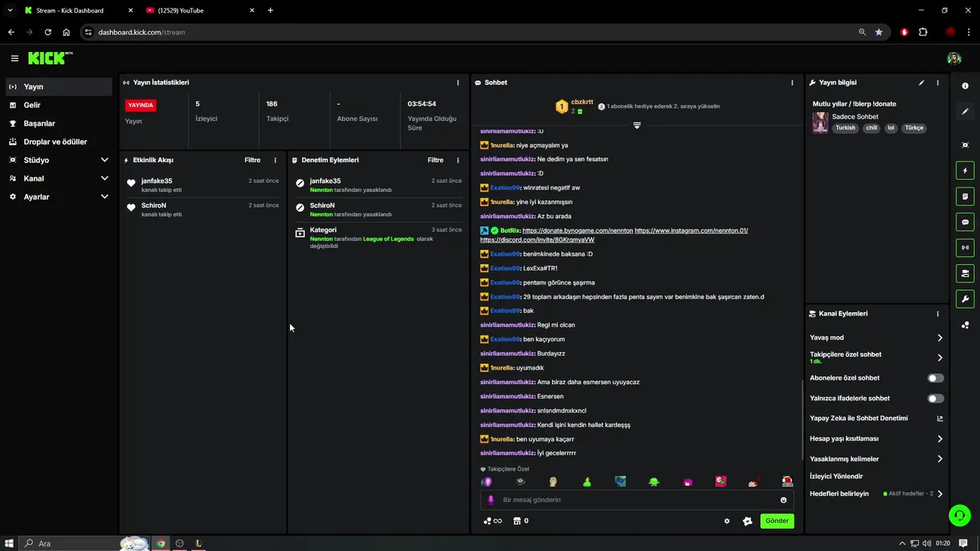Open the emoji picker in chat input
The image size is (980, 551).
(783, 500)
